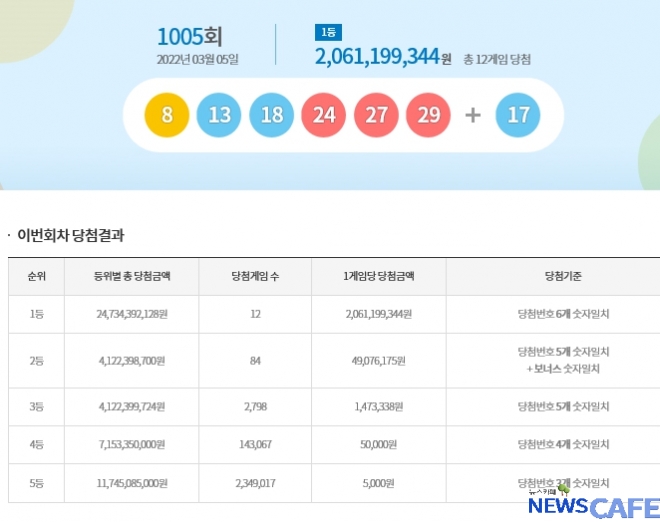
Task: Click the 1게임당 당첨금액 column header
Action: (x=378, y=276)
